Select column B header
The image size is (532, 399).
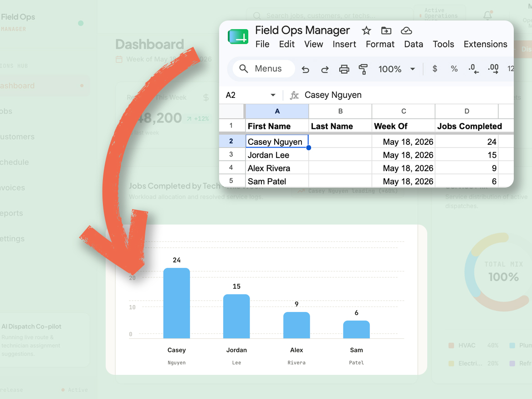[x=340, y=111]
